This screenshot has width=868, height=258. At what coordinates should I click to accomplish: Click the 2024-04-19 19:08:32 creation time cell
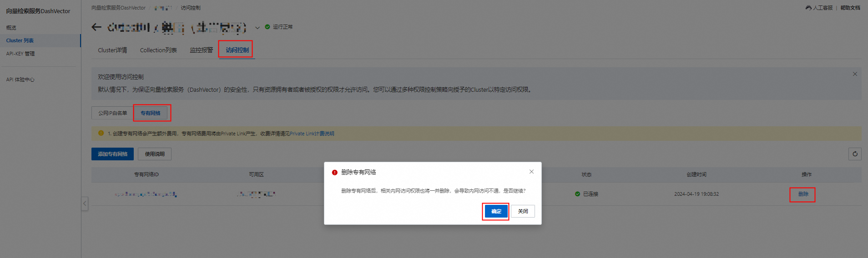(x=696, y=194)
